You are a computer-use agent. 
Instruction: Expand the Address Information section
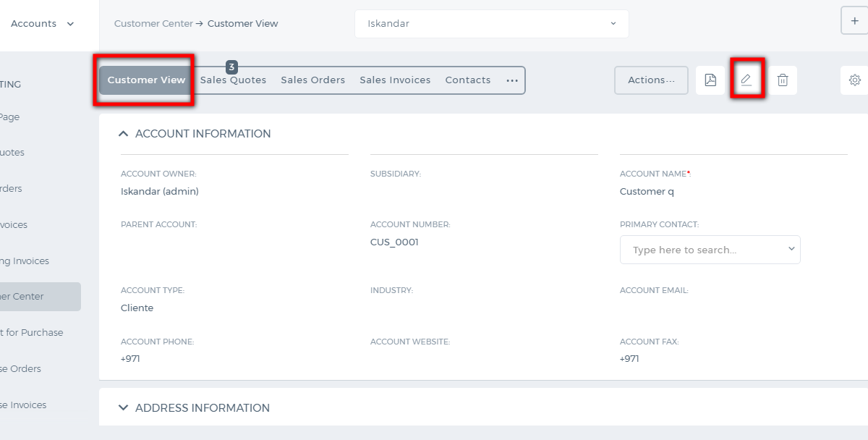click(123, 408)
